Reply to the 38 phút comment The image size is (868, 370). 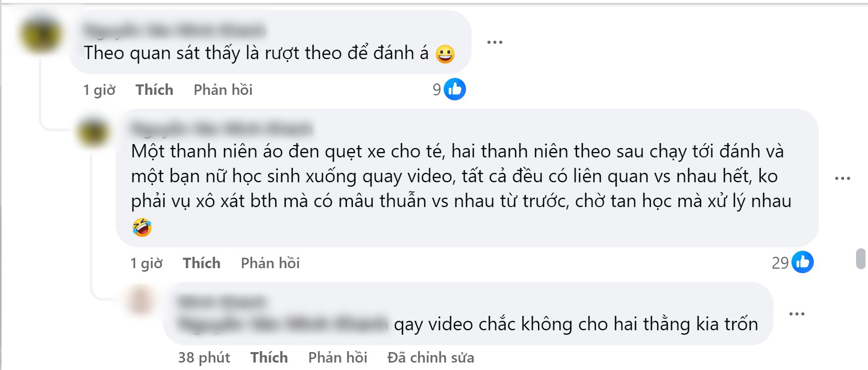[338, 358]
